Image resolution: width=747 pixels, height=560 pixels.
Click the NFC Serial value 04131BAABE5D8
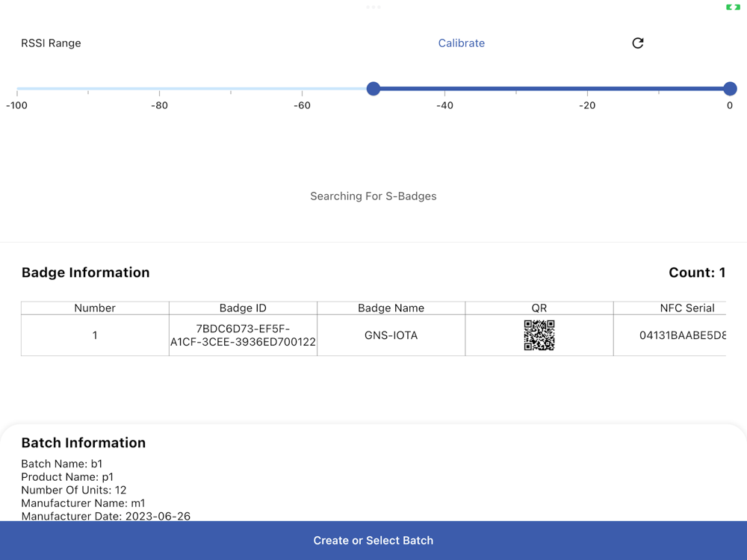click(682, 335)
